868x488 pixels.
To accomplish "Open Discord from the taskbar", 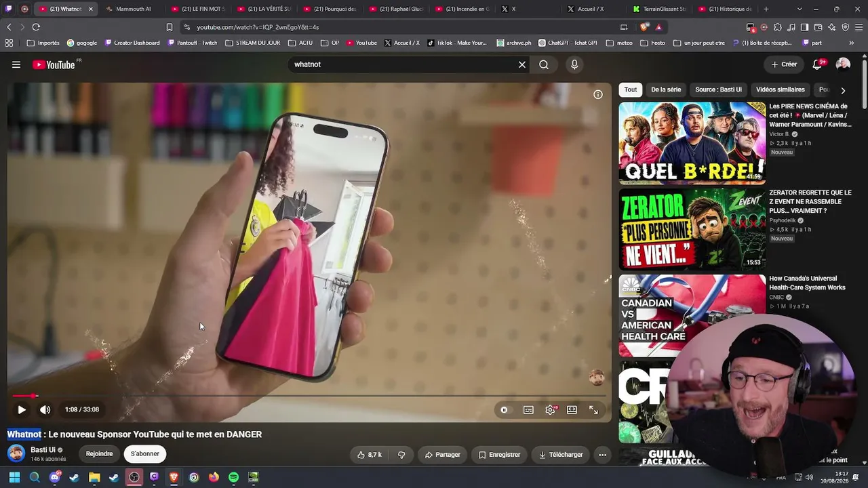I will pos(55,477).
